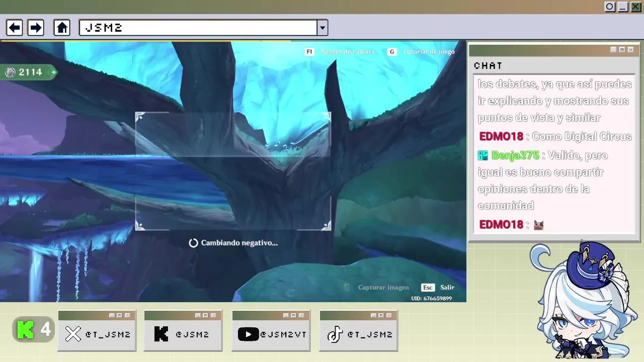Click the badge icon before Benja375
The width and height of the screenshot is (644, 362).
point(483,155)
